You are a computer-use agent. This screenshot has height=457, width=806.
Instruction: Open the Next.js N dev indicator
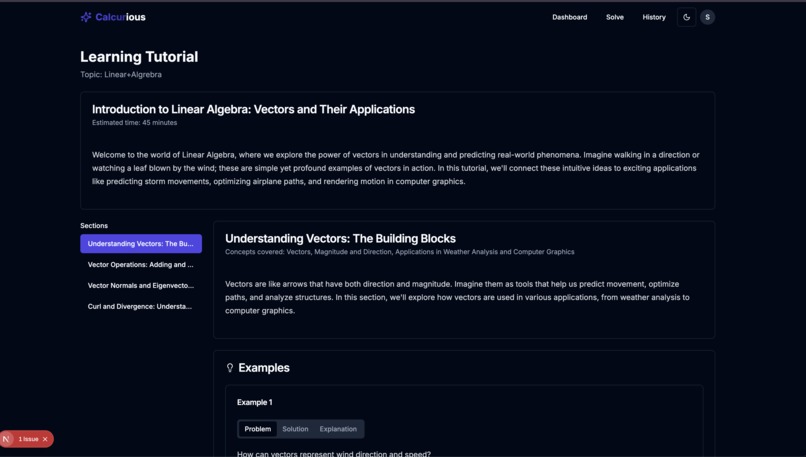(6, 439)
